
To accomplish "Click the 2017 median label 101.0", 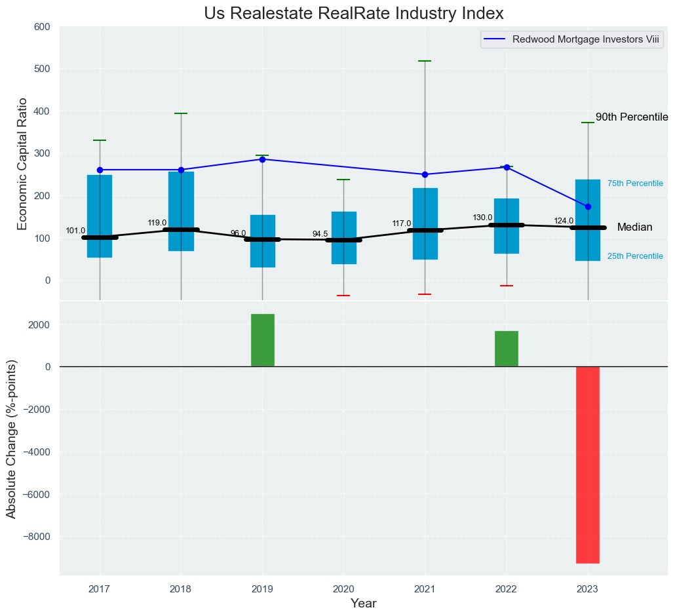I will pyautogui.click(x=75, y=231).
